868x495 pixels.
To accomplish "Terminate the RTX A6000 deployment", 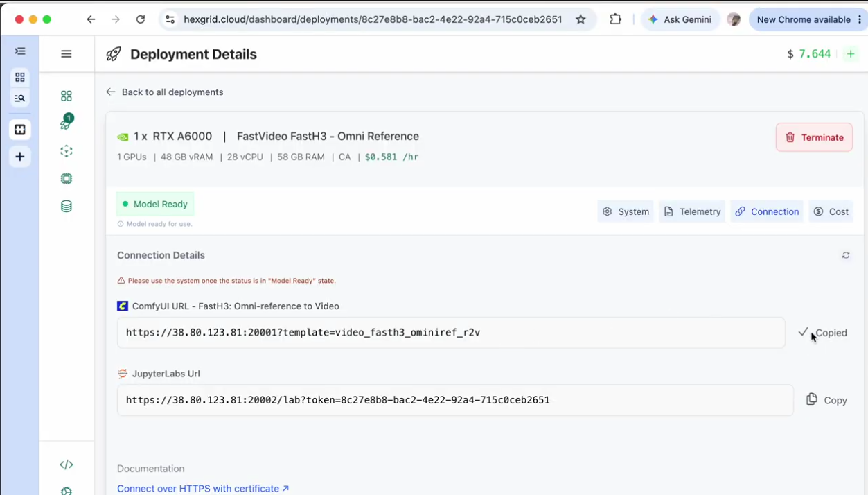I will pos(814,137).
